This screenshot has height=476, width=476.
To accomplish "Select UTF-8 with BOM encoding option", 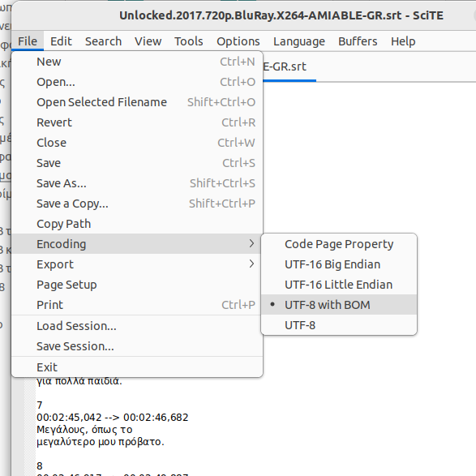I will 339,305.
